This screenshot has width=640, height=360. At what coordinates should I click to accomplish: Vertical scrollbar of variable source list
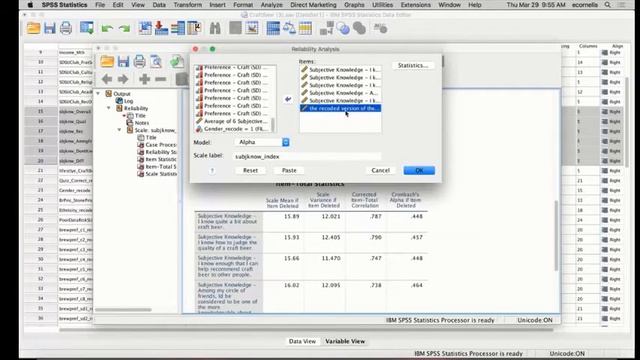(273, 124)
